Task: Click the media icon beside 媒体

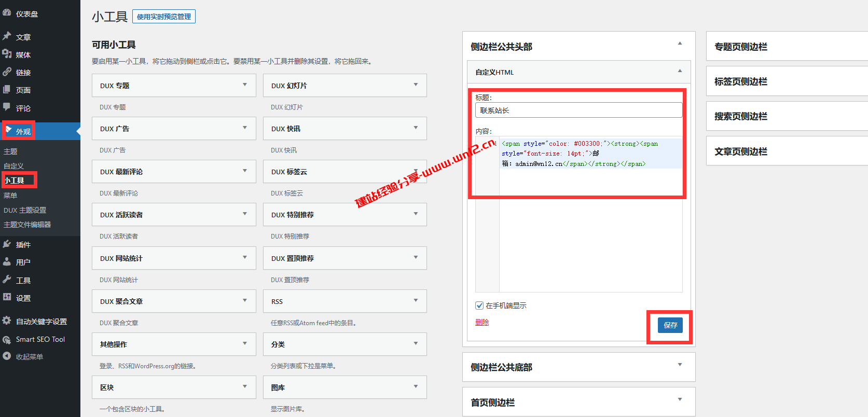Action: click(x=7, y=54)
